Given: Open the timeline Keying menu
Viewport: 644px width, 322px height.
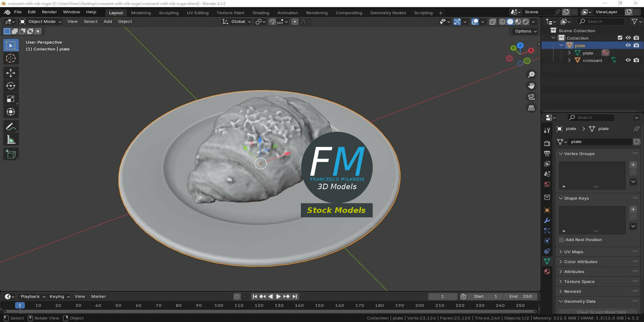Looking at the screenshot, I should (x=59, y=297).
